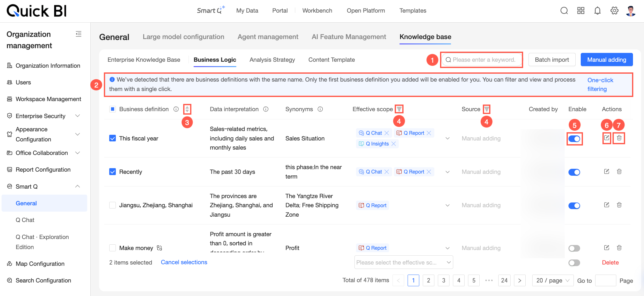The width and height of the screenshot is (644, 296).
Task: Focus the keyword search field
Action: click(x=482, y=60)
